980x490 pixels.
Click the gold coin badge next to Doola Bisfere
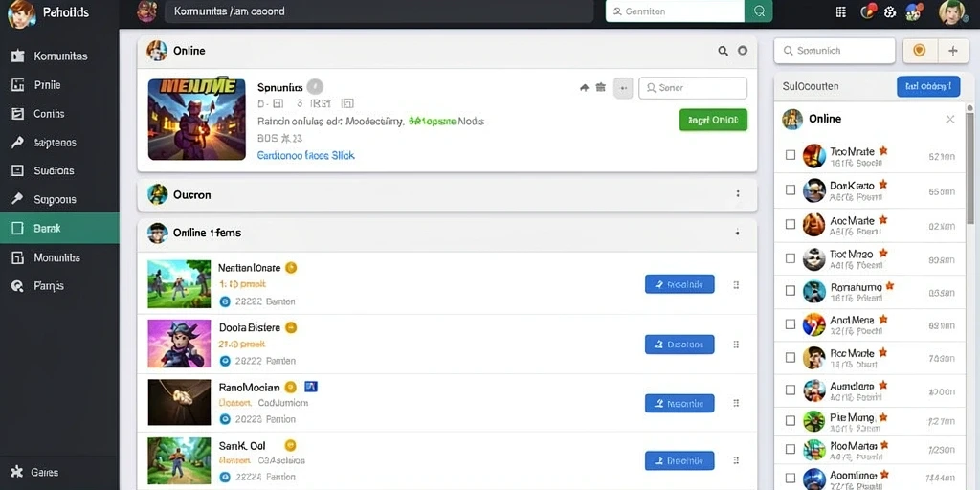[291, 327]
